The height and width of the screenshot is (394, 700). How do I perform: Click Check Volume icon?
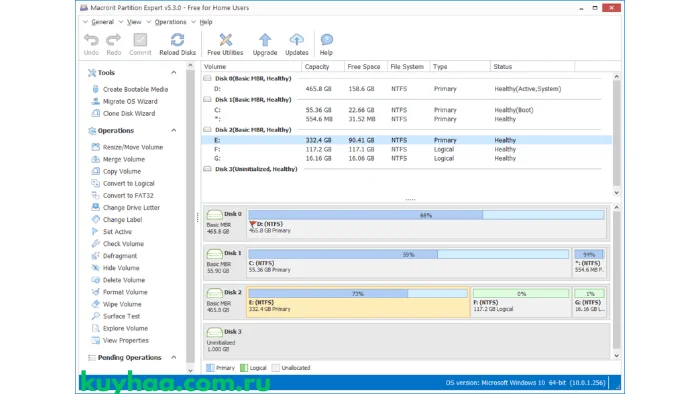(95, 243)
